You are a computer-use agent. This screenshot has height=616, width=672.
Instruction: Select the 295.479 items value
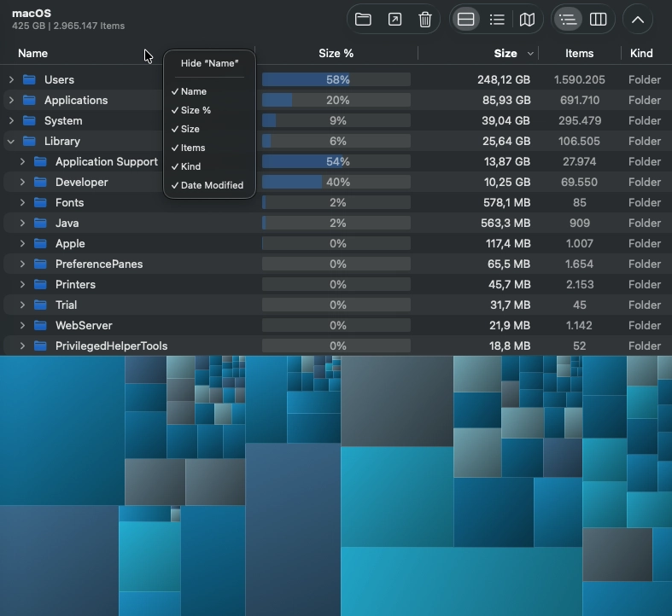click(x=580, y=121)
